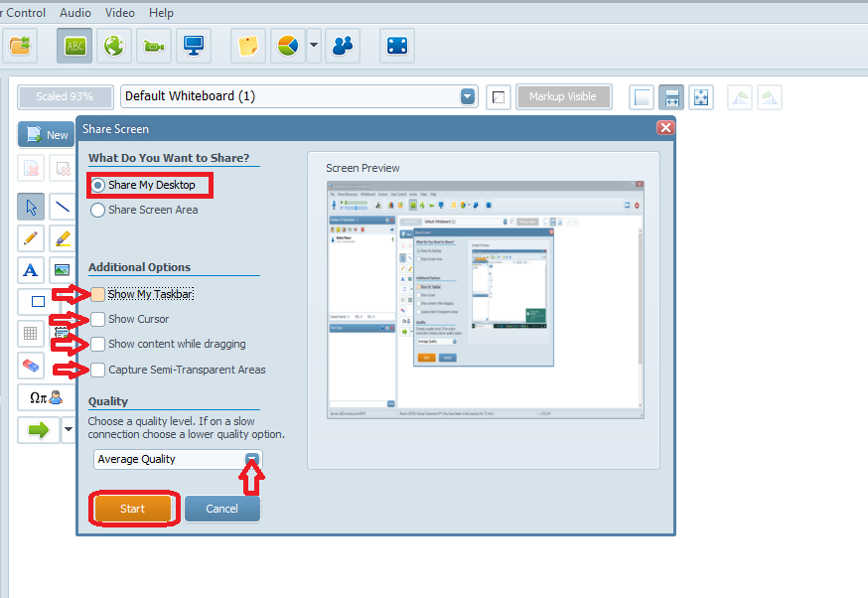The width and height of the screenshot is (868, 598).
Task: Select the Share My Desktop option
Action: [x=97, y=185]
